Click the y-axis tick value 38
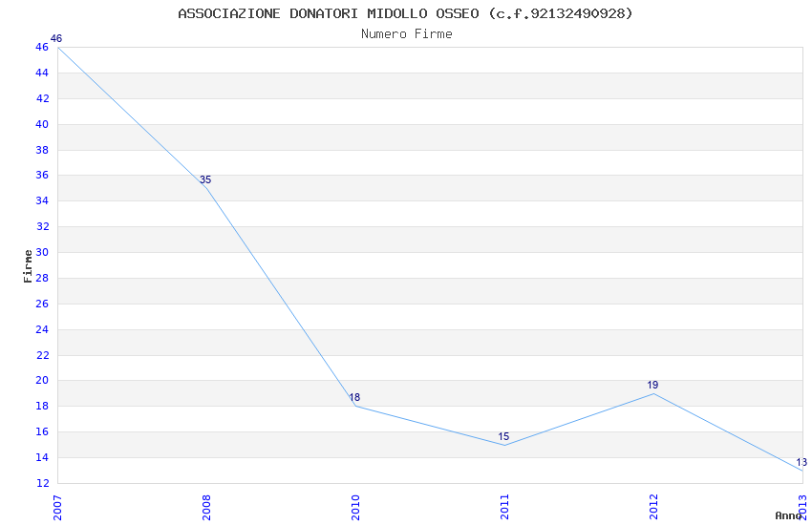This screenshot has height=525, width=812. tap(42, 150)
